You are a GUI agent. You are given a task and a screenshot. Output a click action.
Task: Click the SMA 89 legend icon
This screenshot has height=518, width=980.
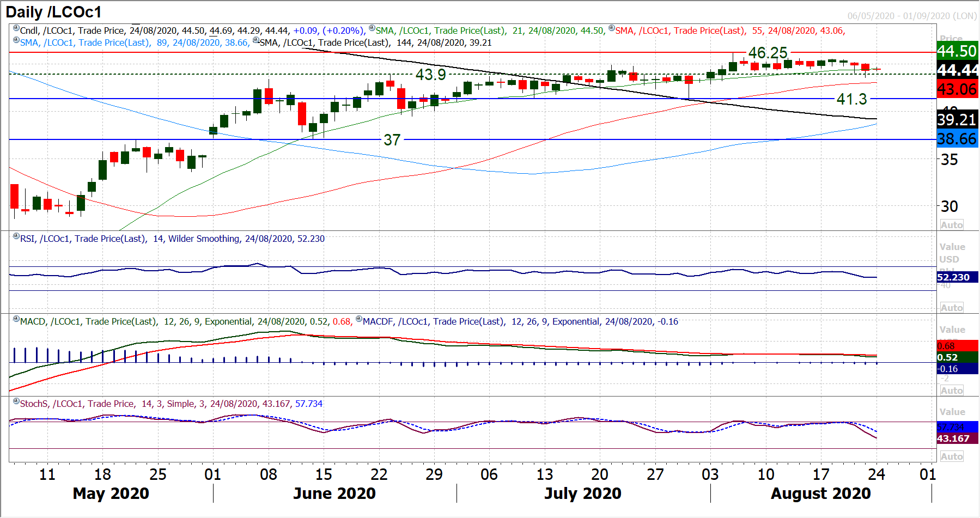pos(16,40)
